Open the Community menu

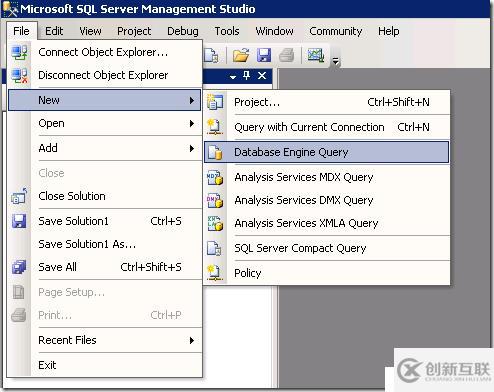point(336,31)
